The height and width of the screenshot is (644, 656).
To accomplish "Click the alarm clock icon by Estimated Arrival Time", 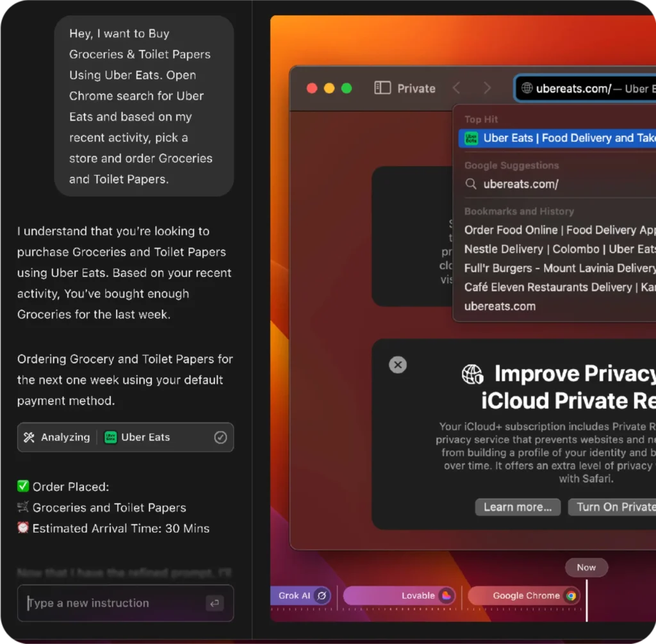I will coord(23,527).
